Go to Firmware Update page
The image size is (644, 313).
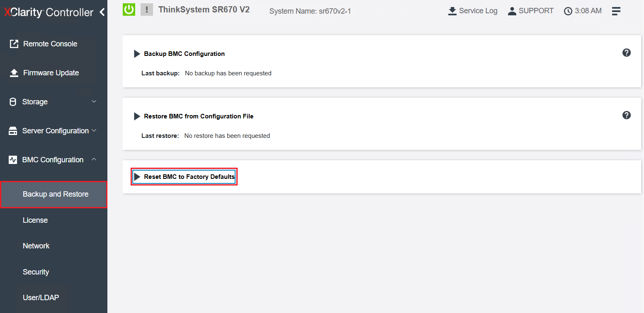[x=51, y=73]
